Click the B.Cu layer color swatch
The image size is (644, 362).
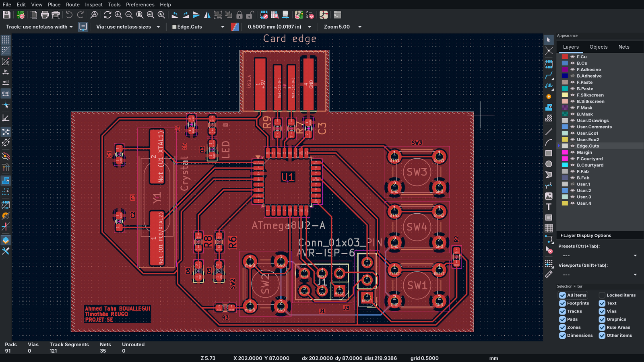click(565, 63)
